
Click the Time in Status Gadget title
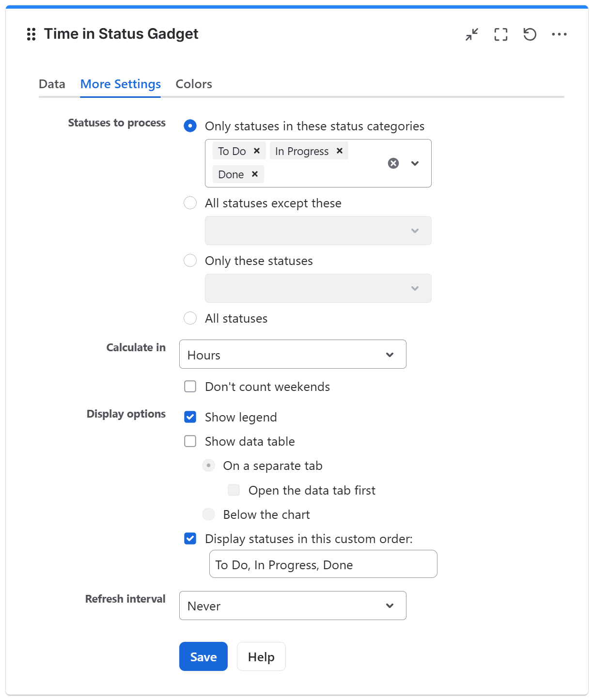[x=121, y=34]
